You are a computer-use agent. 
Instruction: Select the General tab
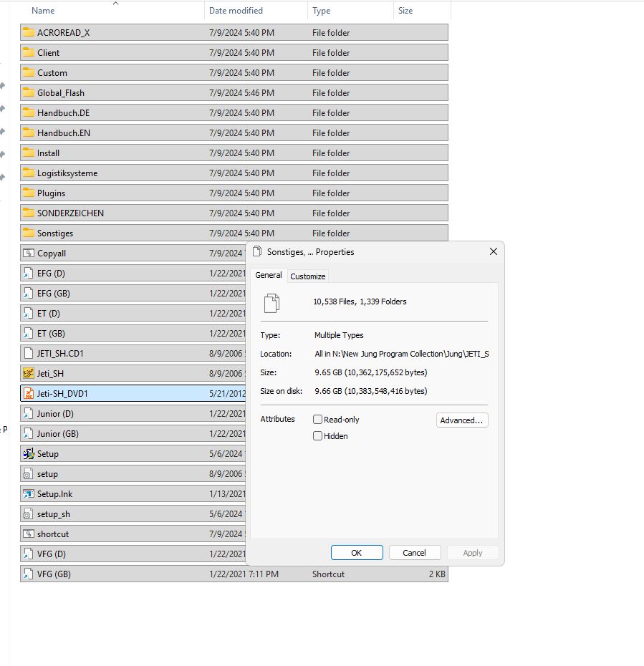point(269,275)
